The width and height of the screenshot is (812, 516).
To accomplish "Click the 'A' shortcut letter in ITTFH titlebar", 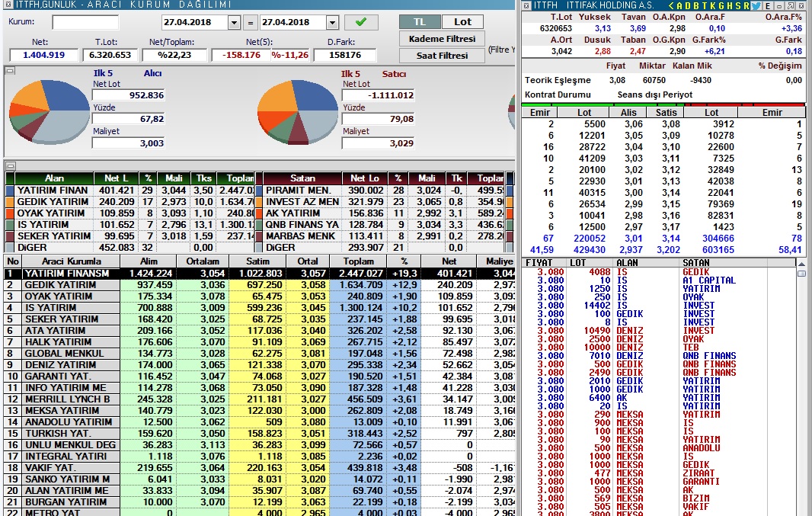I will click(679, 5).
